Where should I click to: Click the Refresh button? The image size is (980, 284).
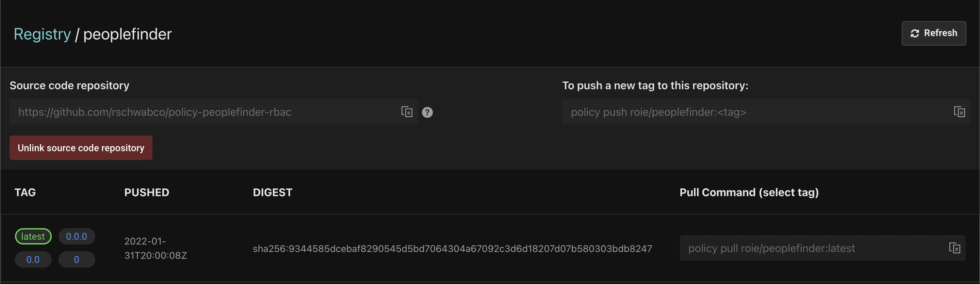[934, 33]
